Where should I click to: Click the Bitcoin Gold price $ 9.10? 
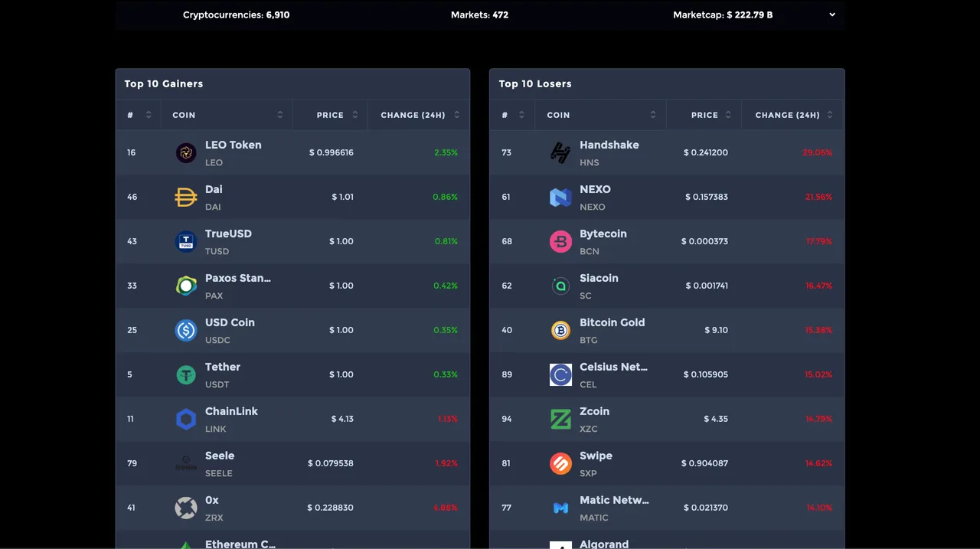coord(717,330)
